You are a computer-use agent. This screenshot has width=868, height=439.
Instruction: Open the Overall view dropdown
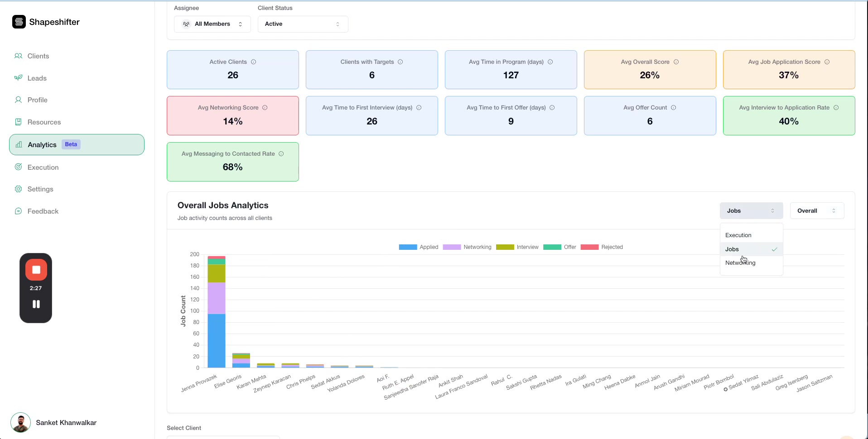point(817,210)
